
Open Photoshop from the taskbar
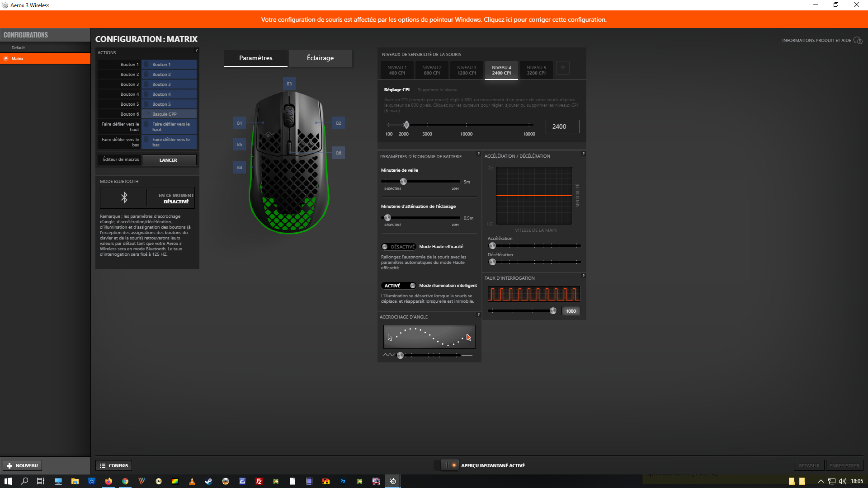343,481
